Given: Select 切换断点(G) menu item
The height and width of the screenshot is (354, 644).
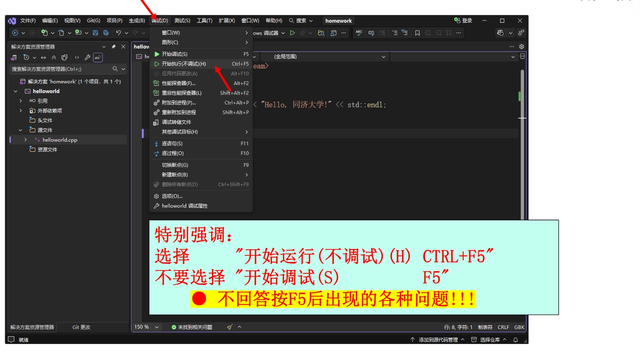Looking at the screenshot, I should tap(201, 165).
